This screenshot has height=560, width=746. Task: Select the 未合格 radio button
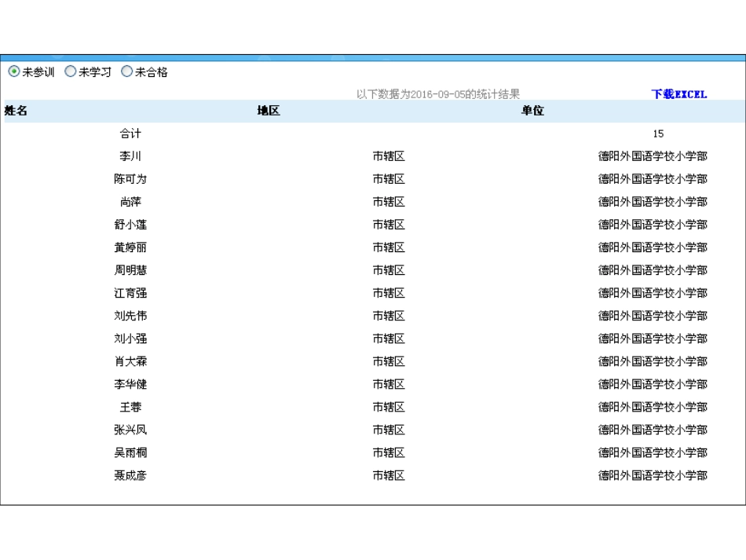pos(126,71)
